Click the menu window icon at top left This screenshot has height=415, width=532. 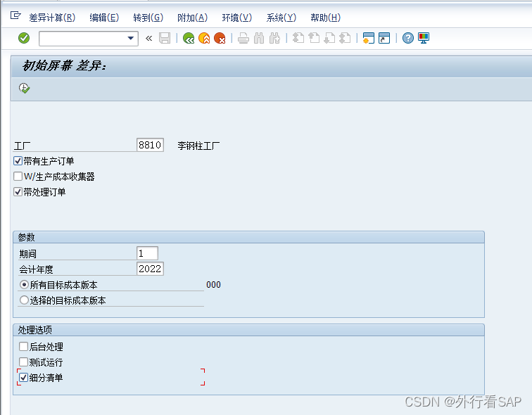pyautogui.click(x=15, y=15)
